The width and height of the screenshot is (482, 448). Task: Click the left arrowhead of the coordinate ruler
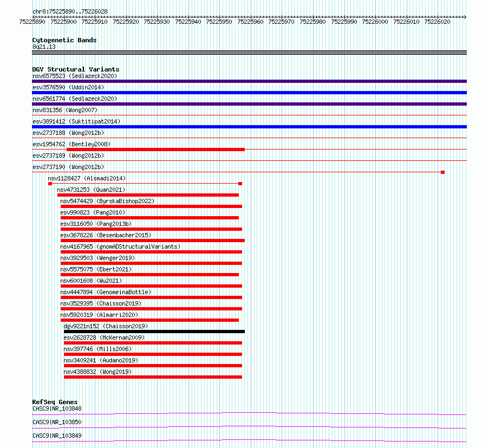(34, 17)
